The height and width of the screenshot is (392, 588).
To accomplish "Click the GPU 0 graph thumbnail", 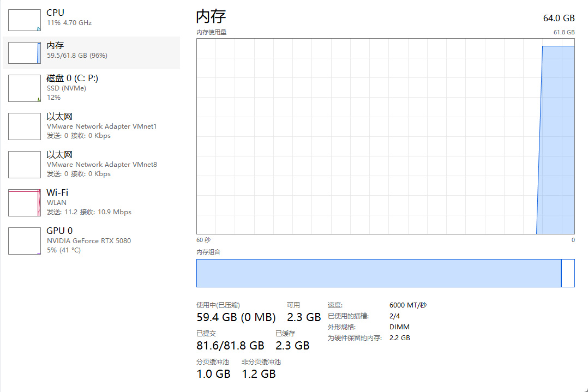I will [24, 241].
